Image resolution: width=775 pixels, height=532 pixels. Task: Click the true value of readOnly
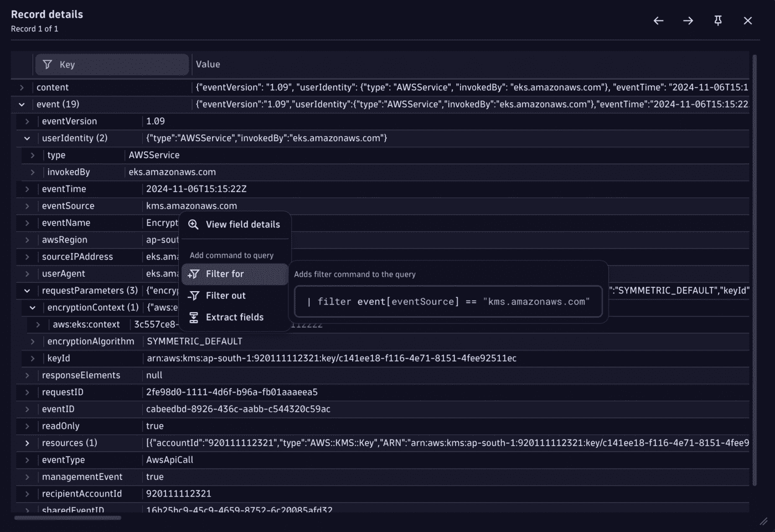tap(155, 426)
